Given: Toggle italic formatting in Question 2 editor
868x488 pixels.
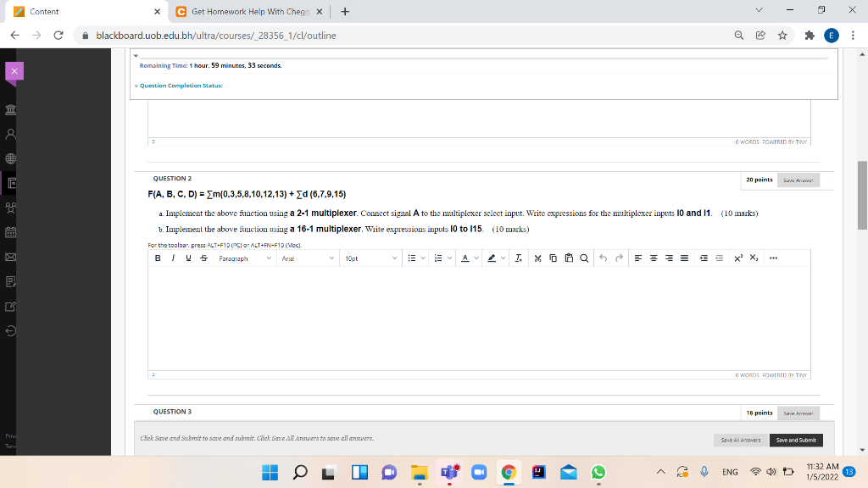Looking at the screenshot, I should (173, 258).
